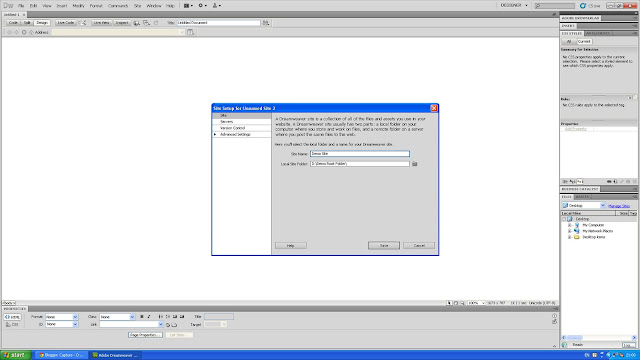
Task: Expand Advanced Settings in Site Setup dialog
Action: click(215, 134)
